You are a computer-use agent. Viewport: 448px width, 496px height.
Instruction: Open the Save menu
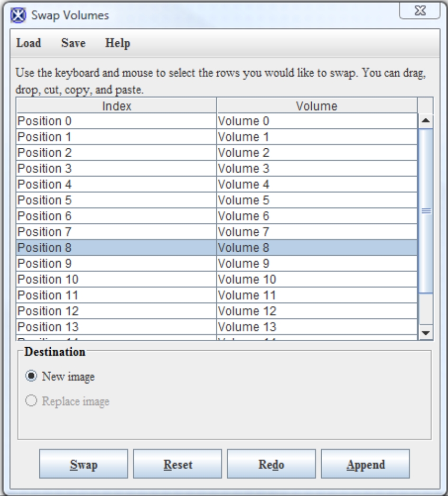pos(73,44)
